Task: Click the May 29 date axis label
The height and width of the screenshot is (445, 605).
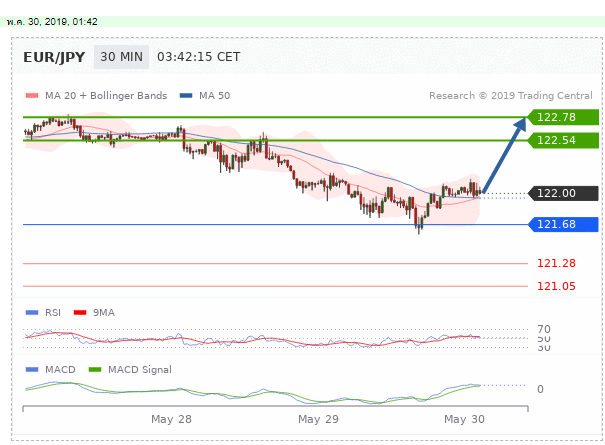Action: pyautogui.click(x=318, y=419)
